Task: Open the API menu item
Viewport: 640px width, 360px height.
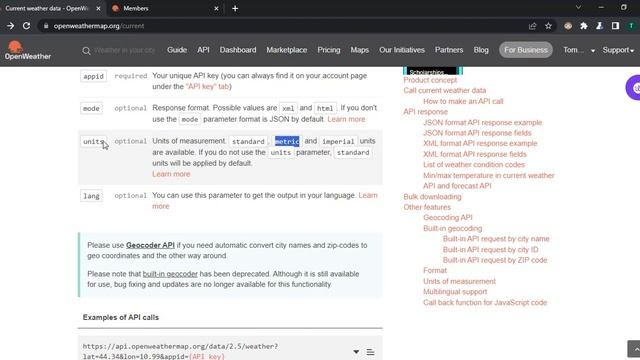Action: coord(203,50)
